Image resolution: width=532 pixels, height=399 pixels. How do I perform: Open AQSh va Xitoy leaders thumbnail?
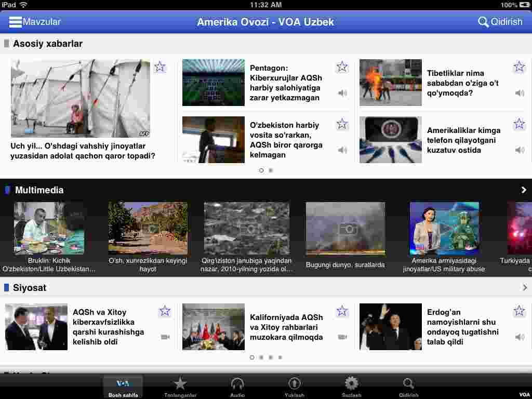coord(36,327)
